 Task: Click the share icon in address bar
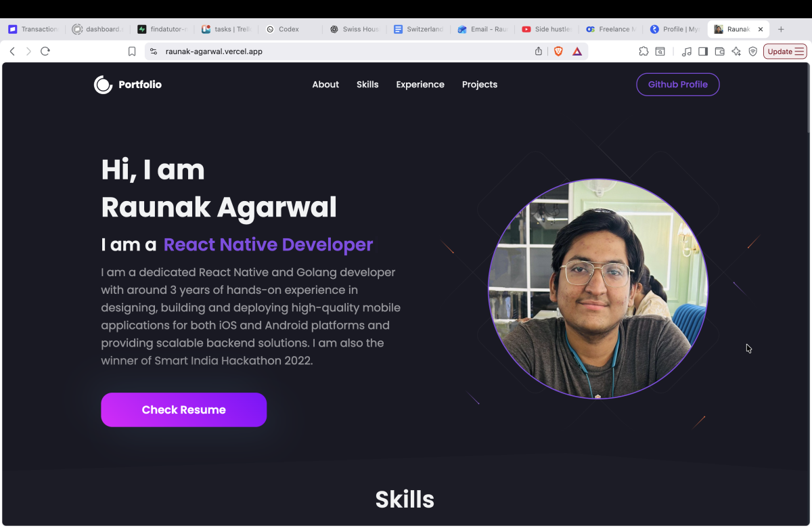(x=539, y=51)
